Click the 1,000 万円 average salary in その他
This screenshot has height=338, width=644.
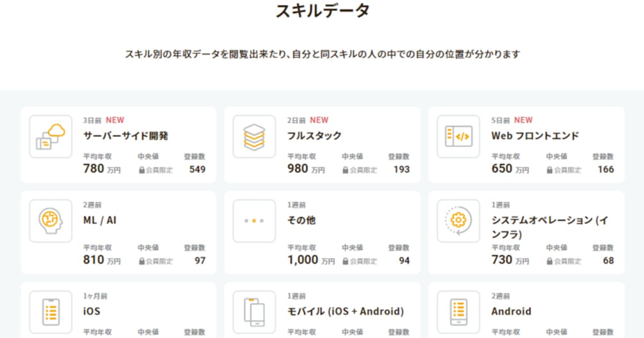tap(311, 260)
